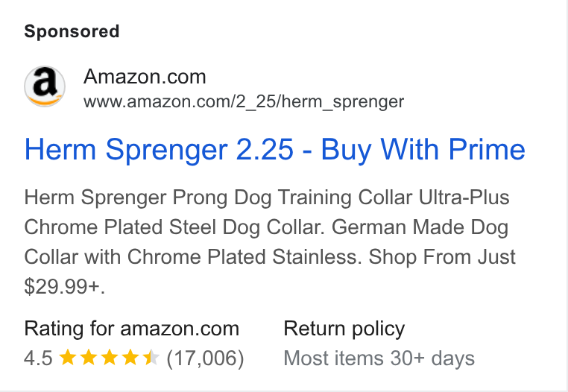This screenshot has height=392, width=568.
Task: Click the second gold rating star
Action: pyautogui.click(x=89, y=357)
